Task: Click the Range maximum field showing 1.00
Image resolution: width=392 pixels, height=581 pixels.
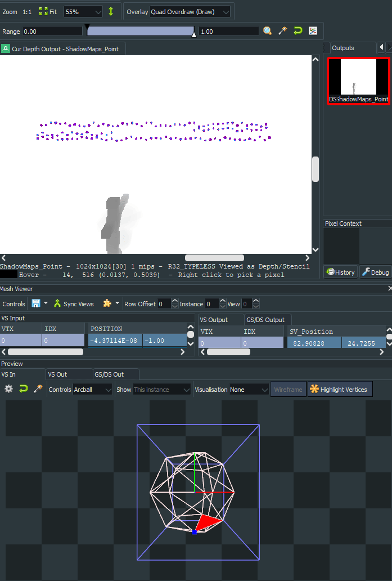Action: pos(229,31)
